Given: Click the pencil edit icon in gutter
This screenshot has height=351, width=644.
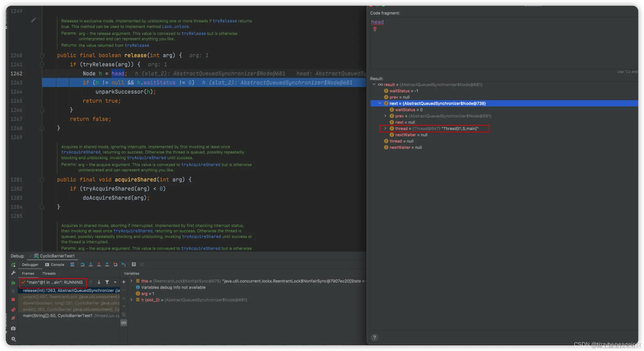Looking at the screenshot, I should [34, 20].
